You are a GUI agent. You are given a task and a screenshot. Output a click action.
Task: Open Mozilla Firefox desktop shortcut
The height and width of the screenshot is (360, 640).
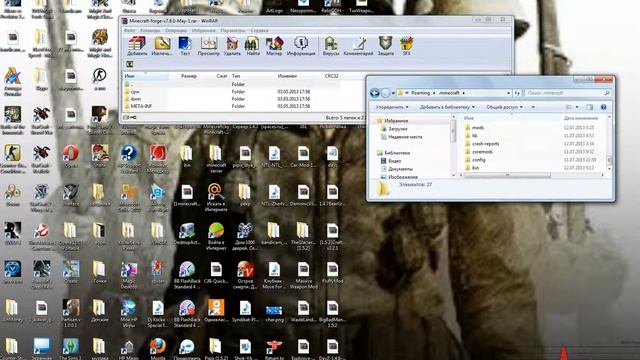click(158, 348)
